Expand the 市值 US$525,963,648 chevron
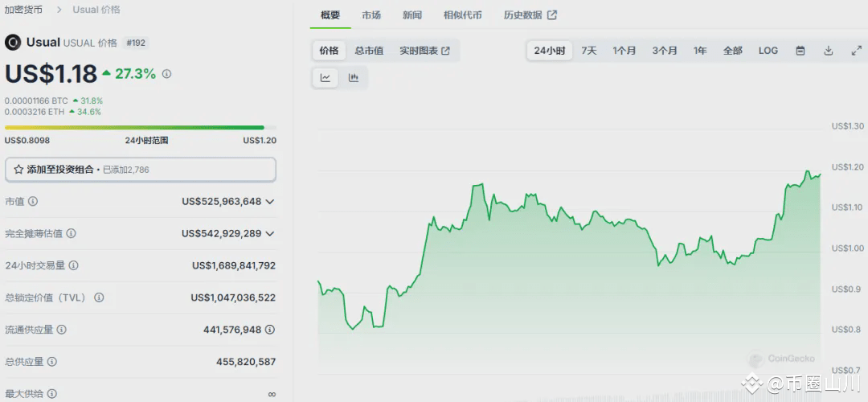This screenshot has width=868, height=402. 269,202
